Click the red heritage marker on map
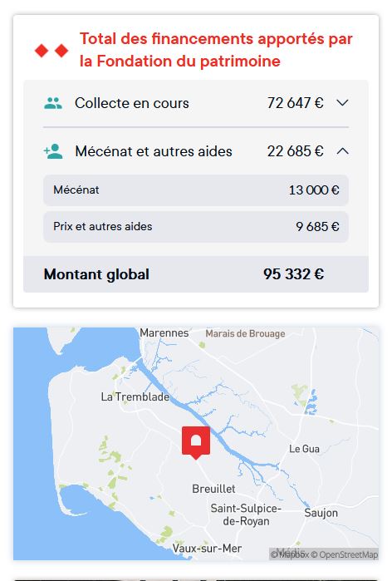 (196, 442)
